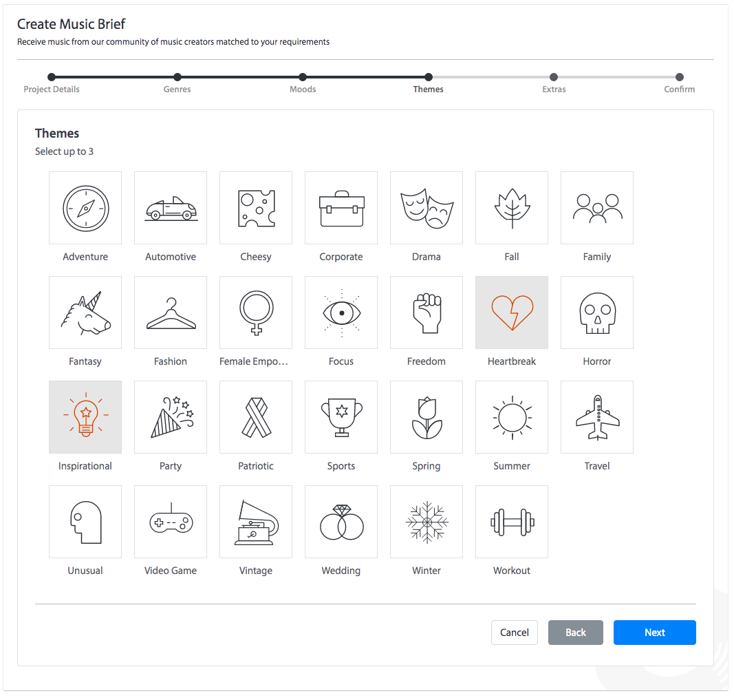Click the Video Game label text
The height and width of the screenshot is (700, 734).
pyautogui.click(x=171, y=571)
